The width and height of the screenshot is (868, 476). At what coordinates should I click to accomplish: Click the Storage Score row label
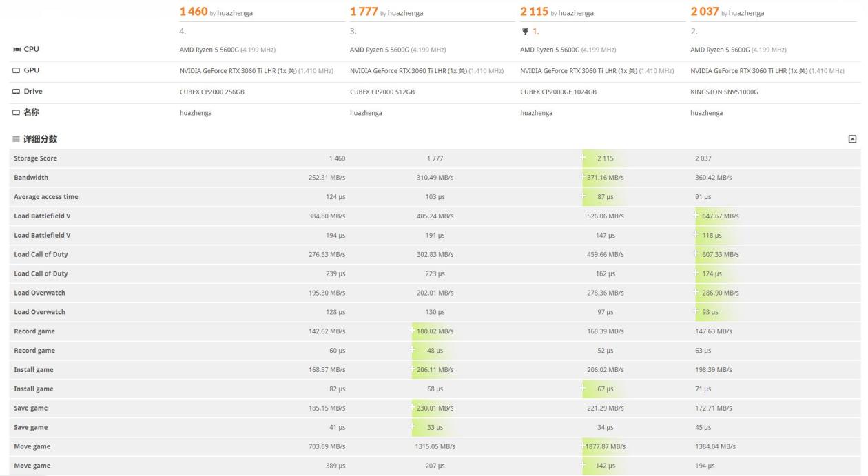click(x=35, y=158)
